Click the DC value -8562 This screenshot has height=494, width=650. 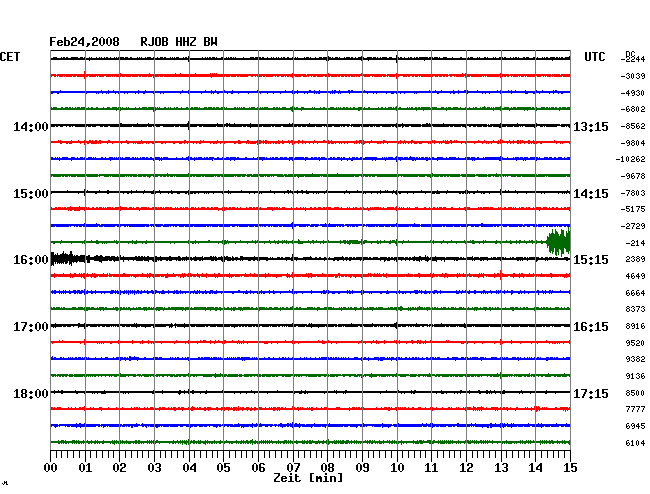point(633,126)
